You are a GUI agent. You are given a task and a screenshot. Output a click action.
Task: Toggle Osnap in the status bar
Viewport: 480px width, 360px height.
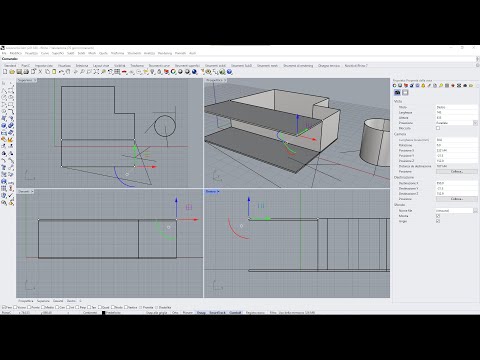point(201,313)
